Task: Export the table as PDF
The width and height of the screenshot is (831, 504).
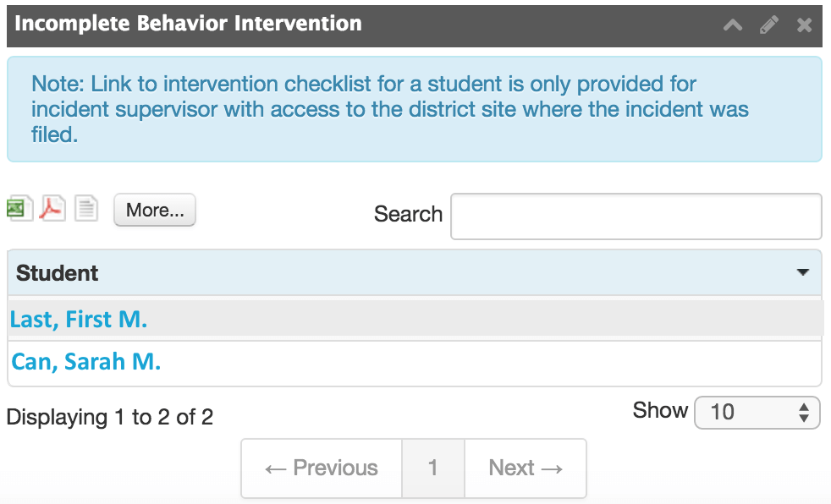Action: pyautogui.click(x=52, y=208)
